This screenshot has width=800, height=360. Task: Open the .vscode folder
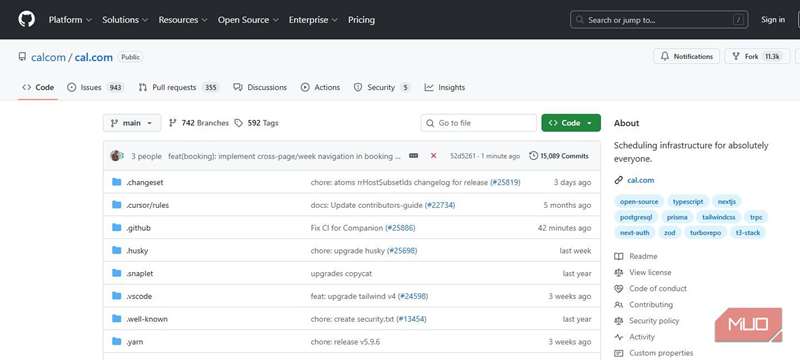[139, 296]
